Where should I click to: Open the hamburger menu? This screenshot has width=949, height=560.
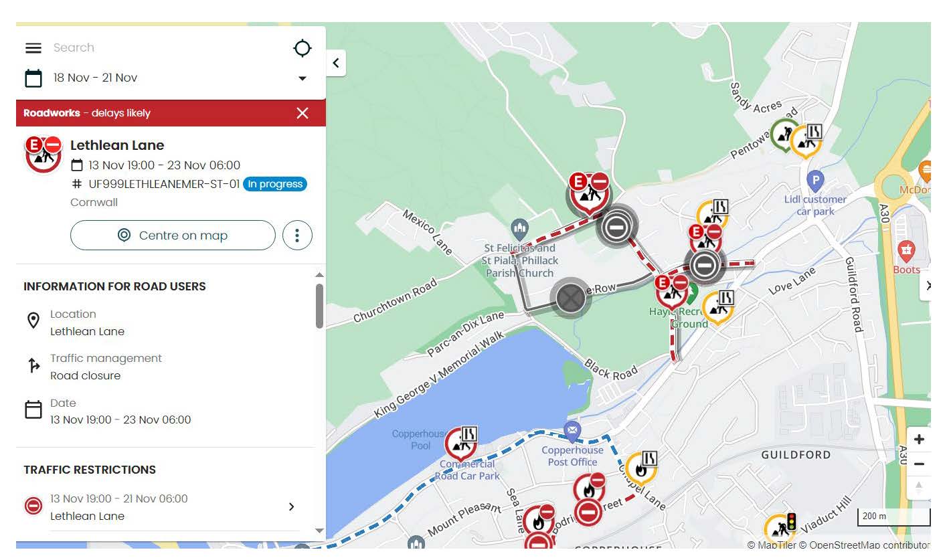click(33, 48)
